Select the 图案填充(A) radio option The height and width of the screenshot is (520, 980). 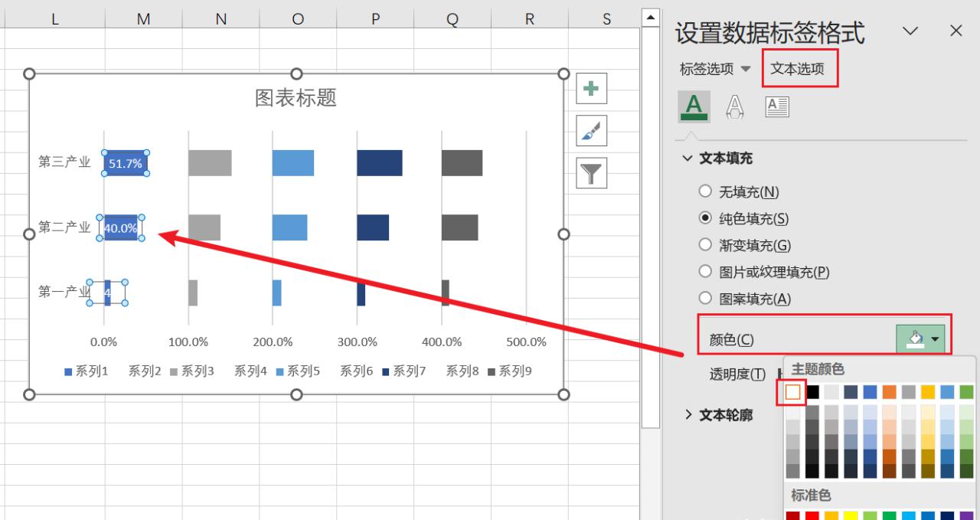705,298
